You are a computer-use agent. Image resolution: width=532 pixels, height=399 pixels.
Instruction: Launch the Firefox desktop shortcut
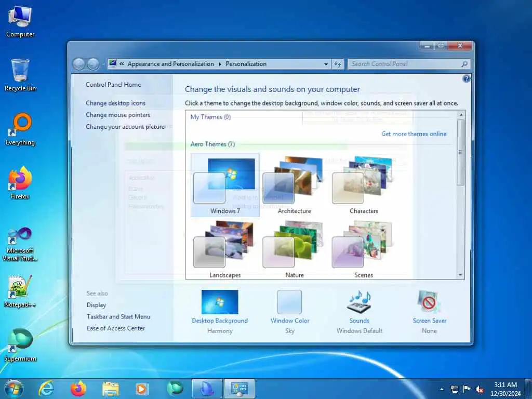tap(20, 183)
